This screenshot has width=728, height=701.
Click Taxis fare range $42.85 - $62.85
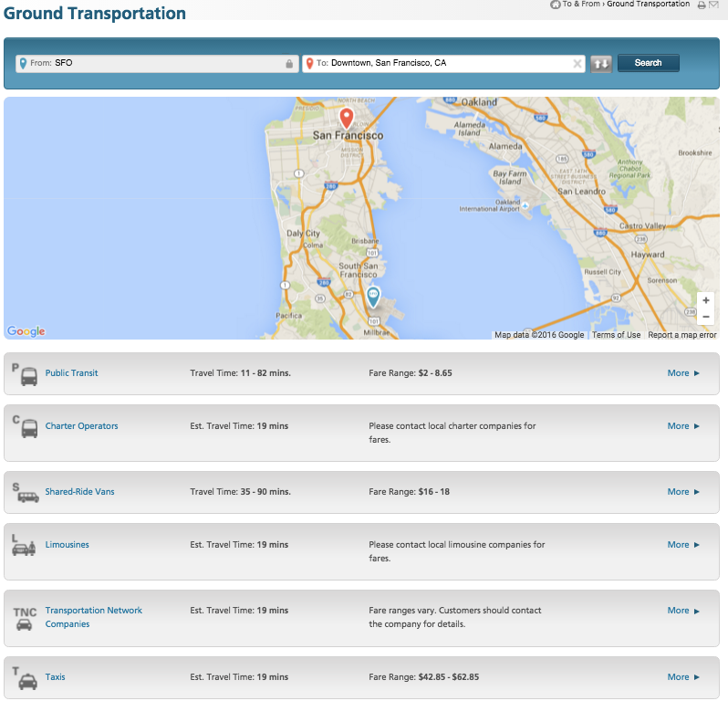pos(424,677)
